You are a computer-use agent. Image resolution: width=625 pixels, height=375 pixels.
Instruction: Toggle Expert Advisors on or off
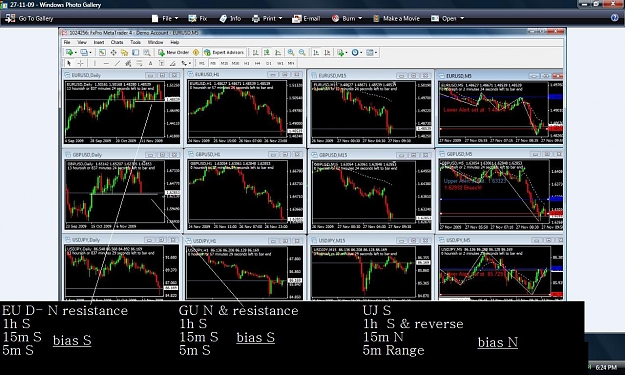coord(224,52)
